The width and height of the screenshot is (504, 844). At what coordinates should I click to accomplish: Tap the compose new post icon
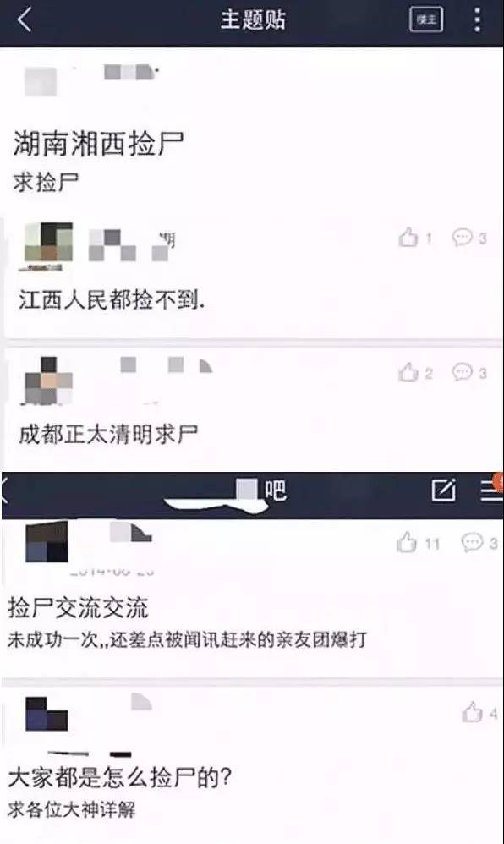click(443, 490)
